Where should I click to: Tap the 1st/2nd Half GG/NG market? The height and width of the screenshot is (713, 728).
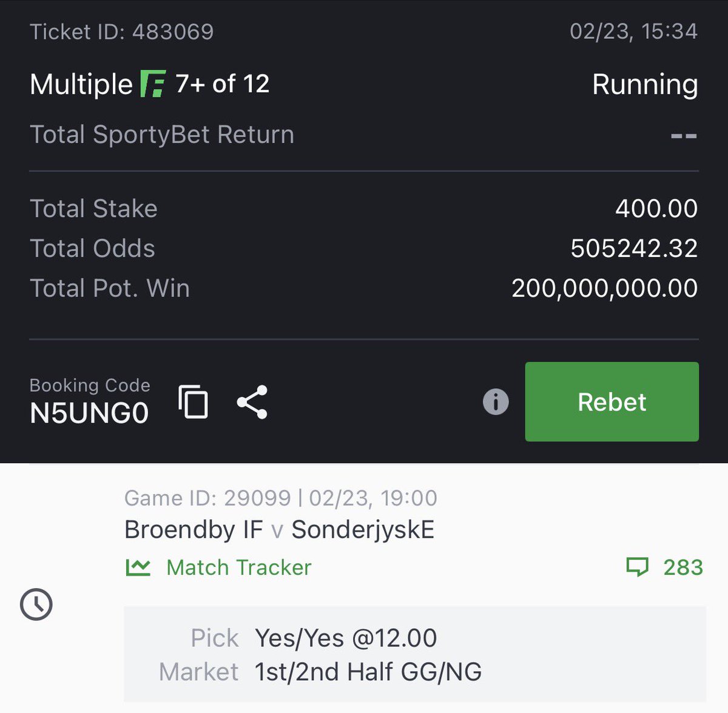368,672
